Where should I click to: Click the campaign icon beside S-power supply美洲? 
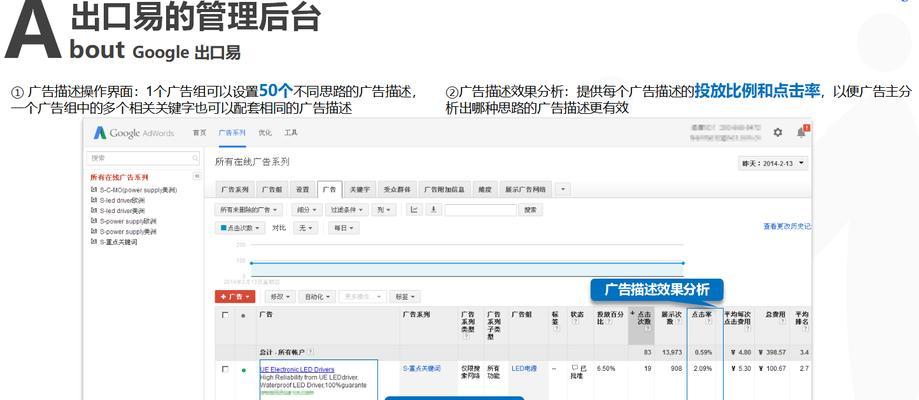[94, 231]
